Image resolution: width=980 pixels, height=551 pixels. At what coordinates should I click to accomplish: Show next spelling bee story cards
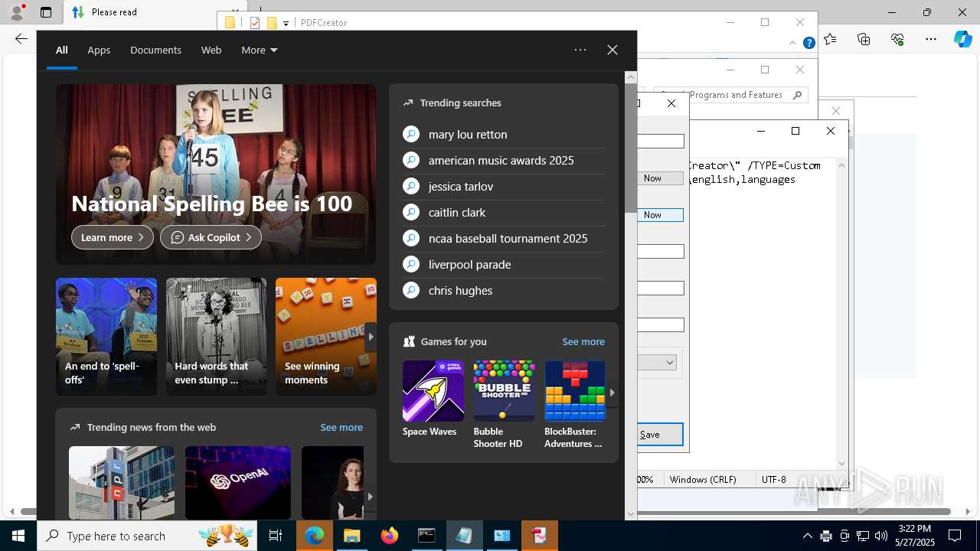click(371, 337)
